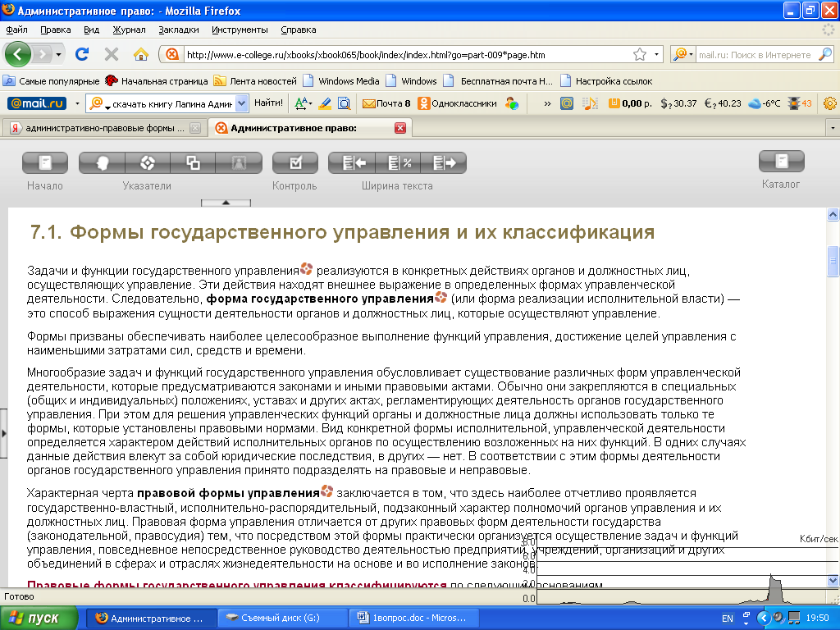Open the Вид menu
The image size is (840, 630).
click(92, 30)
